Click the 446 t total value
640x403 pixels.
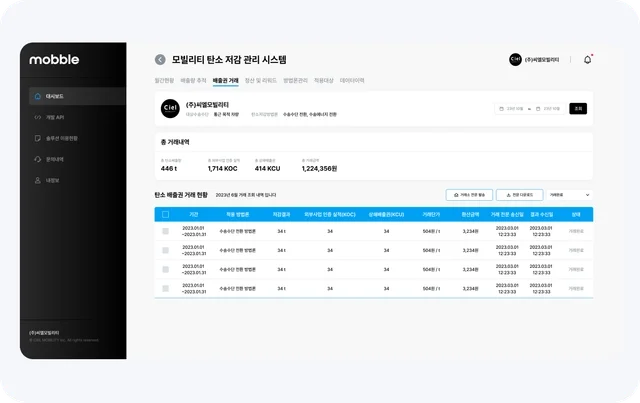click(x=169, y=168)
